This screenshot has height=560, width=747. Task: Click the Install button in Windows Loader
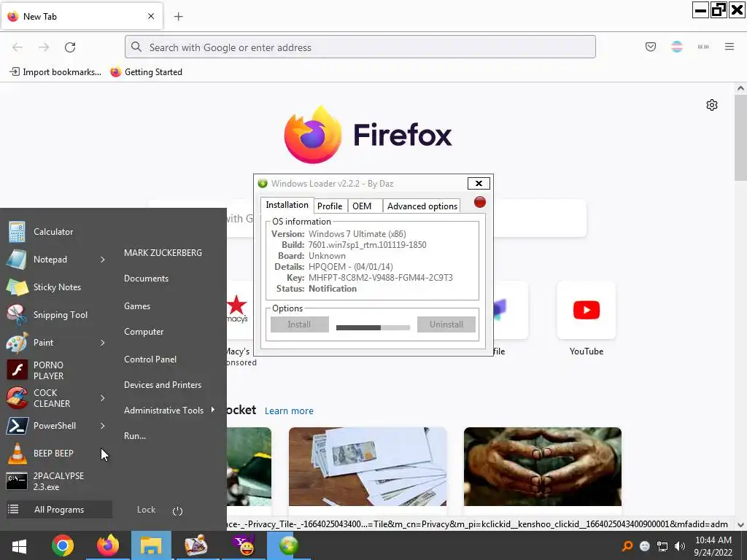click(x=299, y=324)
